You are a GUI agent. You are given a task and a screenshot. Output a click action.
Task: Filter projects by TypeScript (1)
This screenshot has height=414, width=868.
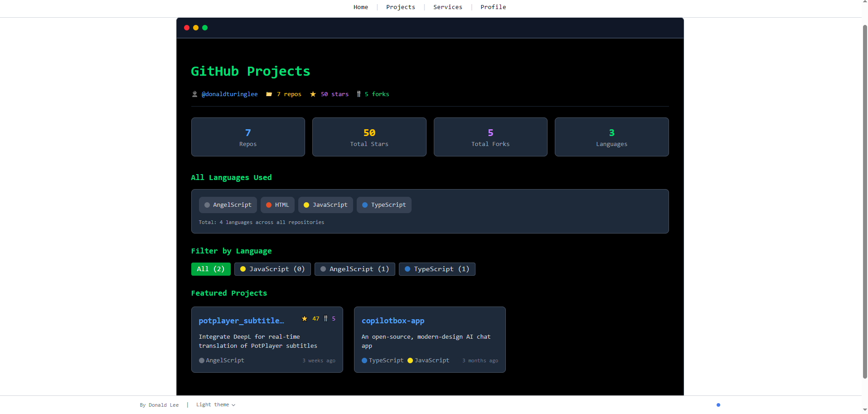[x=437, y=269]
